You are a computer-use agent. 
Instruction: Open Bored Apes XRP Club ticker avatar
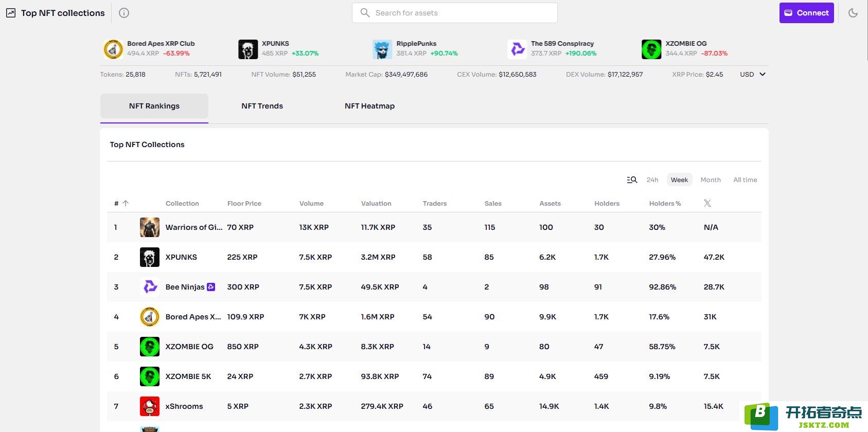[113, 49]
